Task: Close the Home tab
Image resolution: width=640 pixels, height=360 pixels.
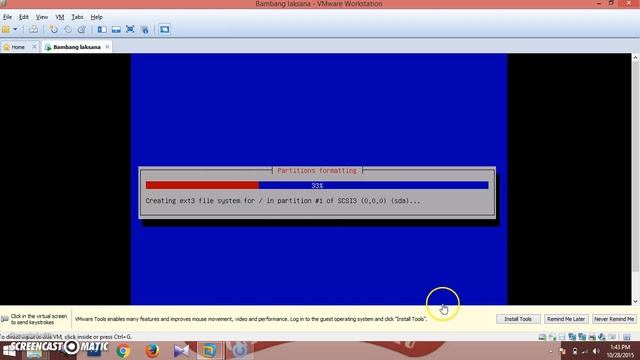Action: tap(34, 47)
